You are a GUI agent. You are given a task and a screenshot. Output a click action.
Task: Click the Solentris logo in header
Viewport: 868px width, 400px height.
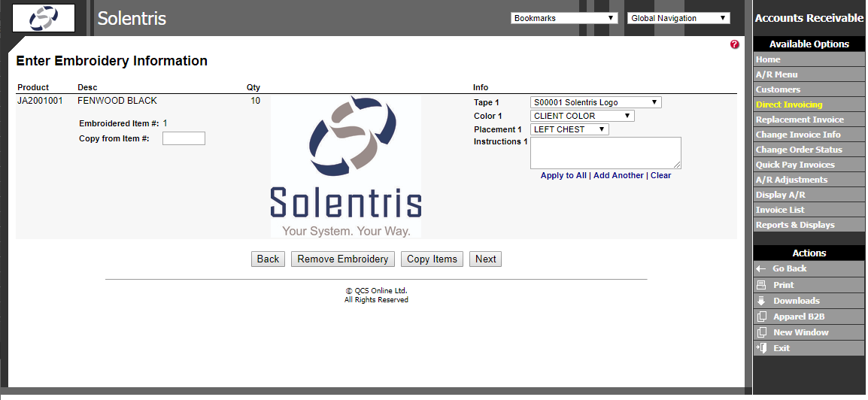coord(44,18)
